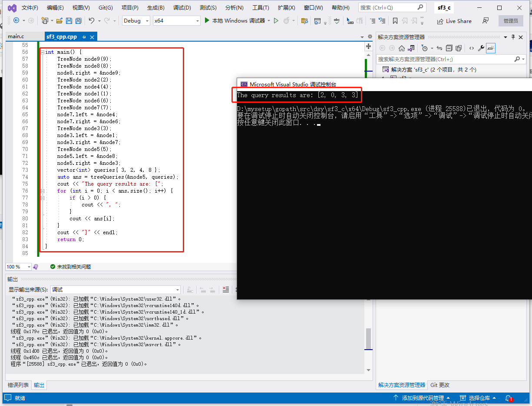Open the 工具(T) menu

261,8
